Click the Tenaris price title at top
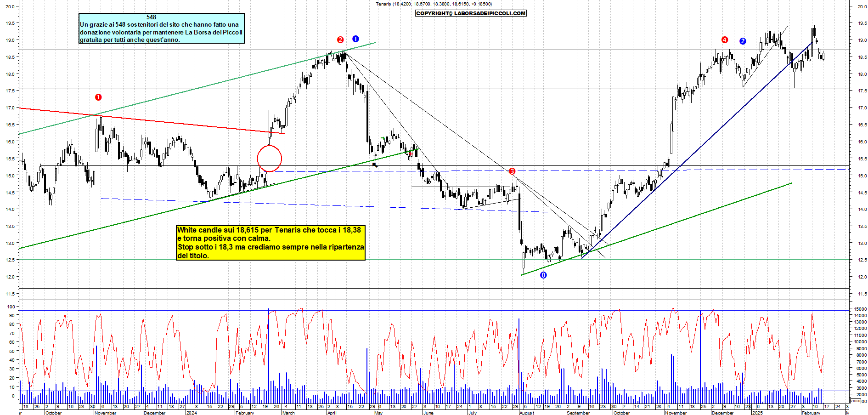The image size is (868, 415). [x=434, y=4]
